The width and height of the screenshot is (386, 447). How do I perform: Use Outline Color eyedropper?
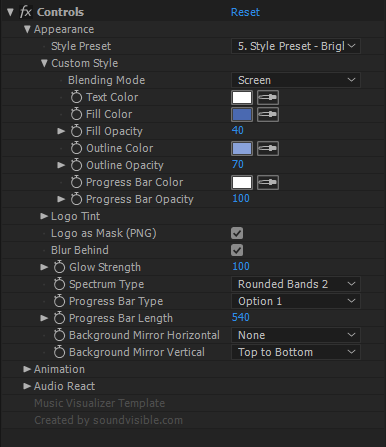click(268, 148)
